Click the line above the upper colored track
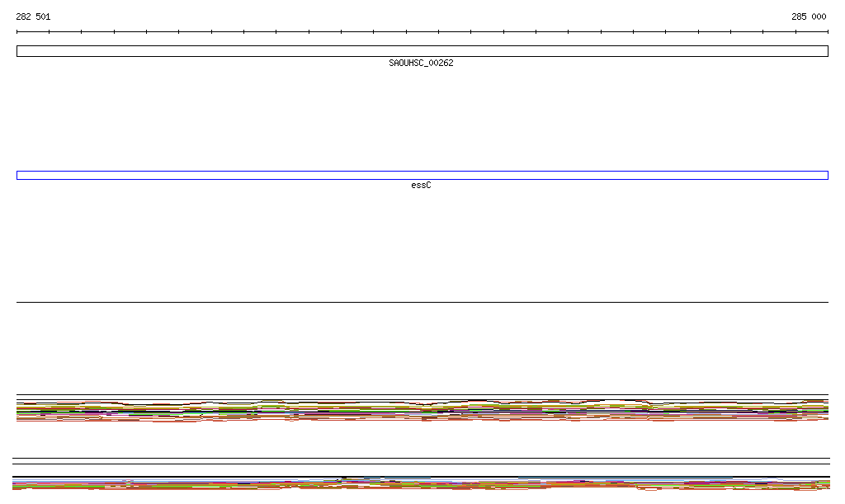This screenshot has height=504, width=845. (422, 395)
